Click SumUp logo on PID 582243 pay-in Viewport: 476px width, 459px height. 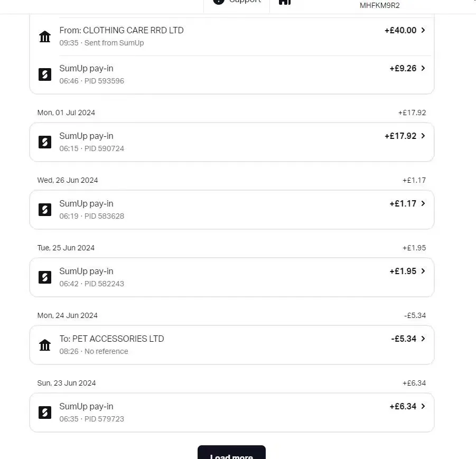click(x=45, y=277)
